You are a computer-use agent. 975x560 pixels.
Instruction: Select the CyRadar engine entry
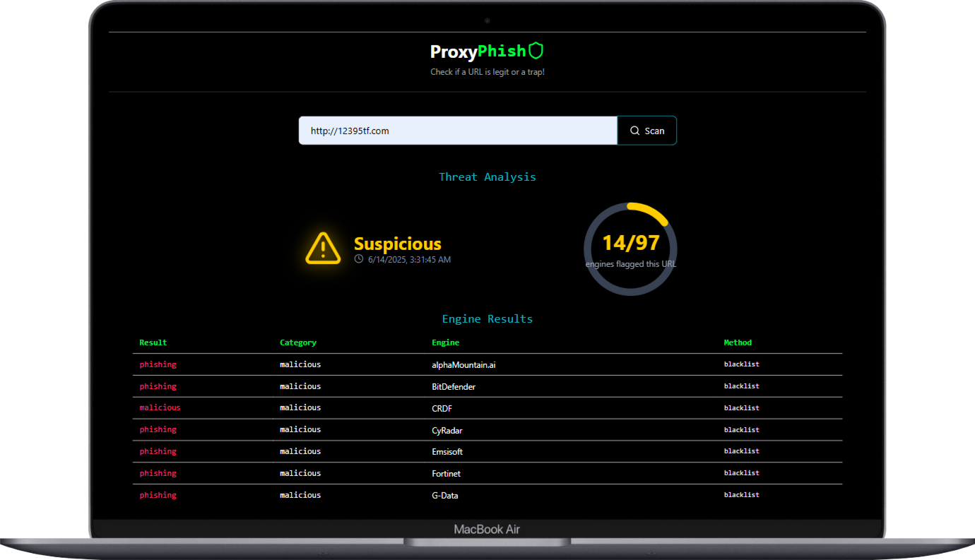pyautogui.click(x=447, y=430)
